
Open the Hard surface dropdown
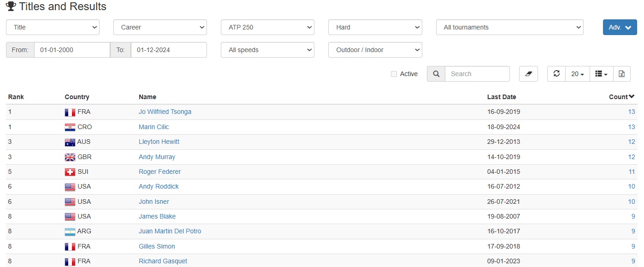[x=375, y=27]
